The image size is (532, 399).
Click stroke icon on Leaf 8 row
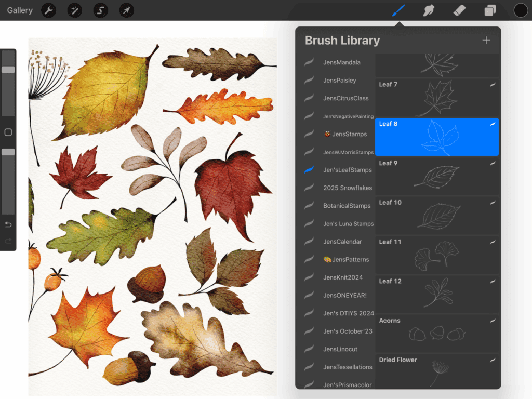(493, 124)
